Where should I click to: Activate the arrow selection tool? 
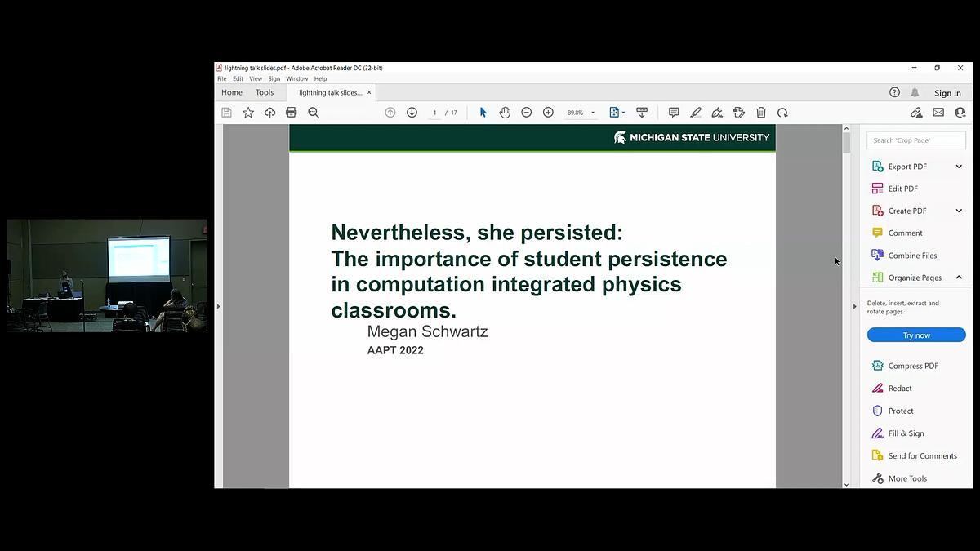point(483,113)
